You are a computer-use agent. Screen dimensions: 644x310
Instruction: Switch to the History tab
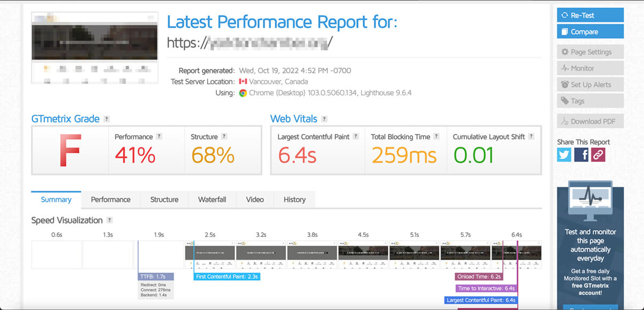point(295,200)
